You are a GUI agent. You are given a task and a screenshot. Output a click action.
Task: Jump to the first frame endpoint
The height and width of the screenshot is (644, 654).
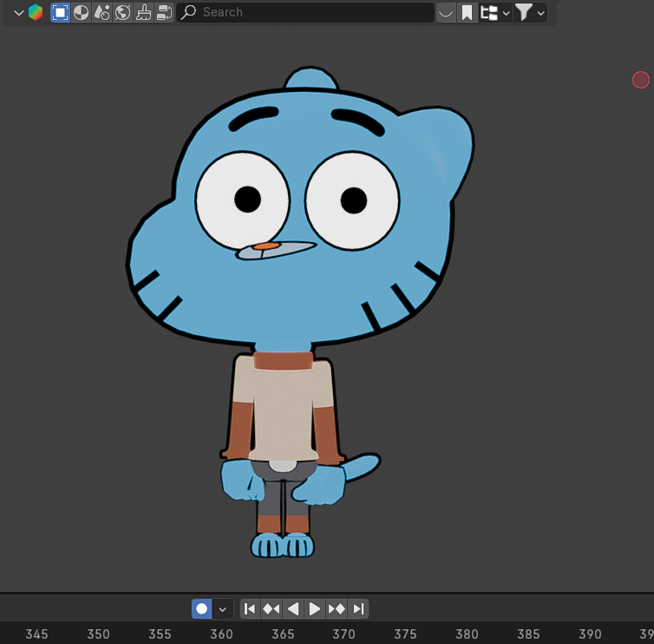click(250, 609)
